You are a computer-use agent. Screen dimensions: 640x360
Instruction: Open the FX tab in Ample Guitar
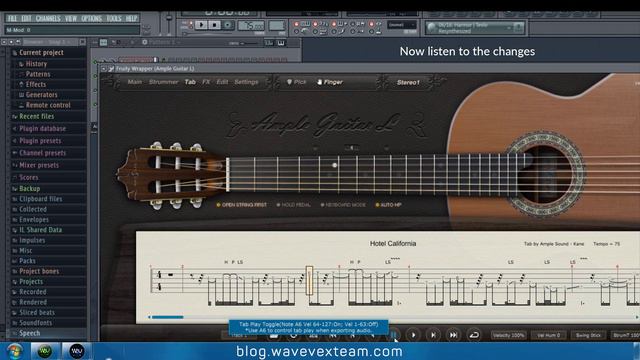[x=206, y=82]
